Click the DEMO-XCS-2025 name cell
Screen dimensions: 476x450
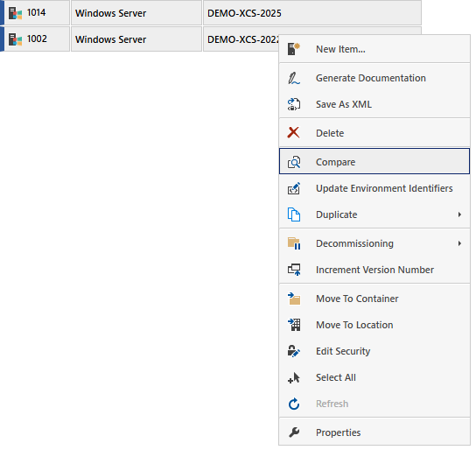click(312, 13)
